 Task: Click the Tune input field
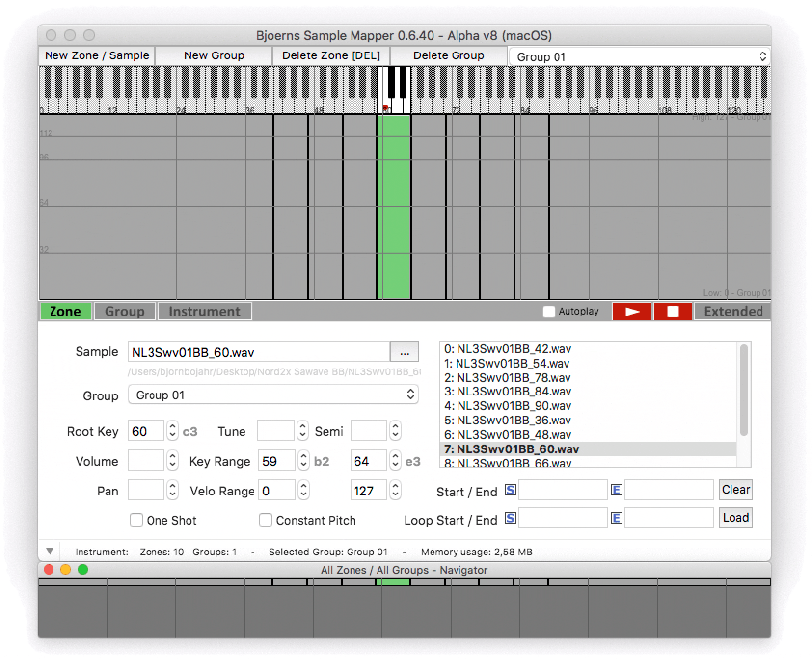(x=276, y=431)
